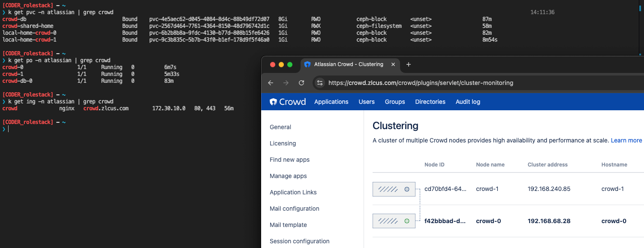
Task: Click the crowd-1 node status graphic
Action: (394, 189)
